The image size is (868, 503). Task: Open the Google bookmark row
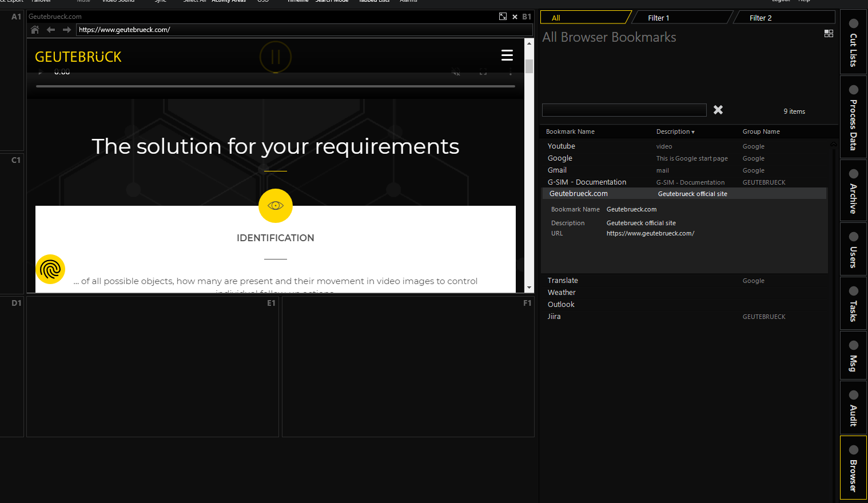click(x=684, y=158)
